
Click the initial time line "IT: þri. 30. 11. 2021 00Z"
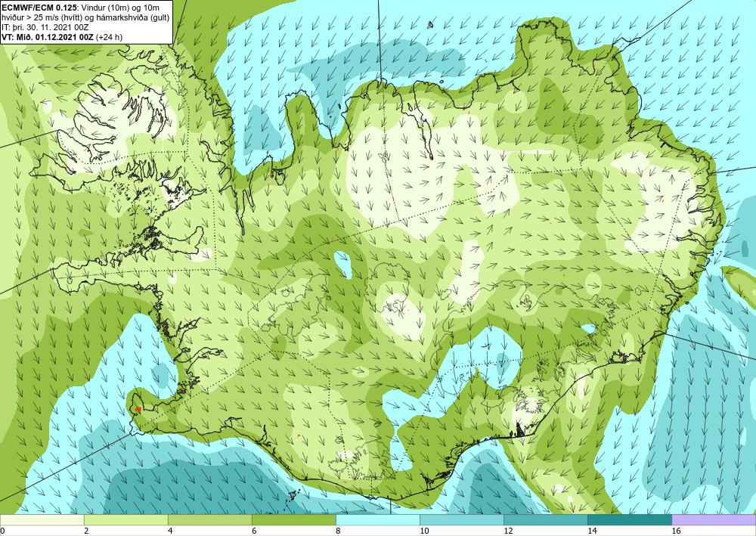tap(45, 27)
